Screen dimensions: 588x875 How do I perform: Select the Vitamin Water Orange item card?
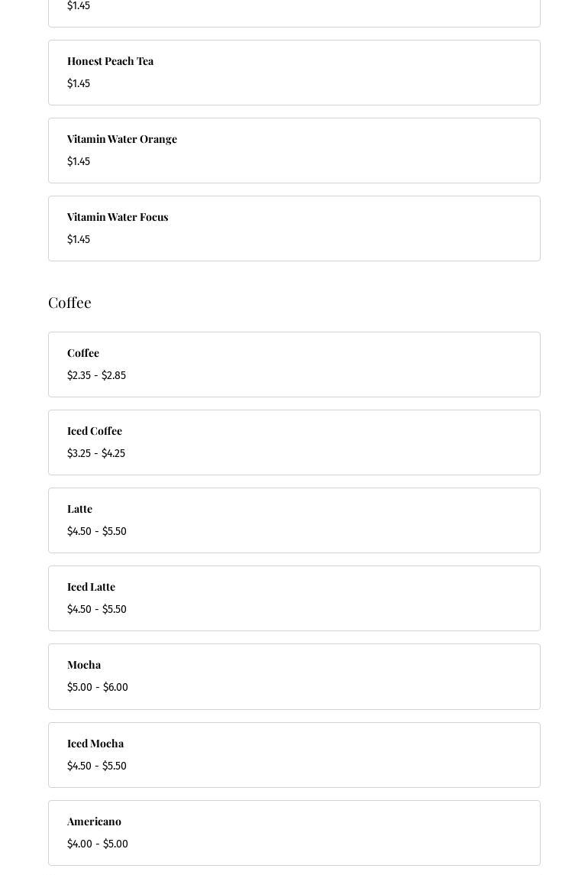(x=294, y=151)
